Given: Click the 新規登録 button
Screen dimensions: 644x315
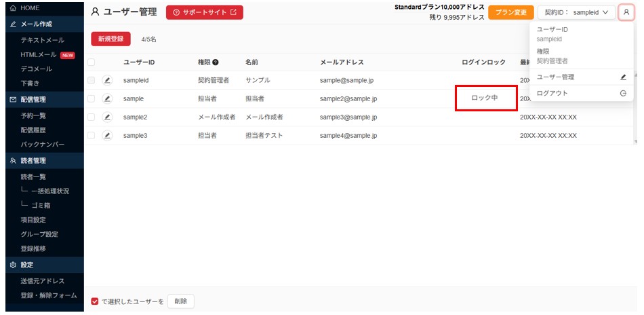Looking at the screenshot, I should point(110,39).
